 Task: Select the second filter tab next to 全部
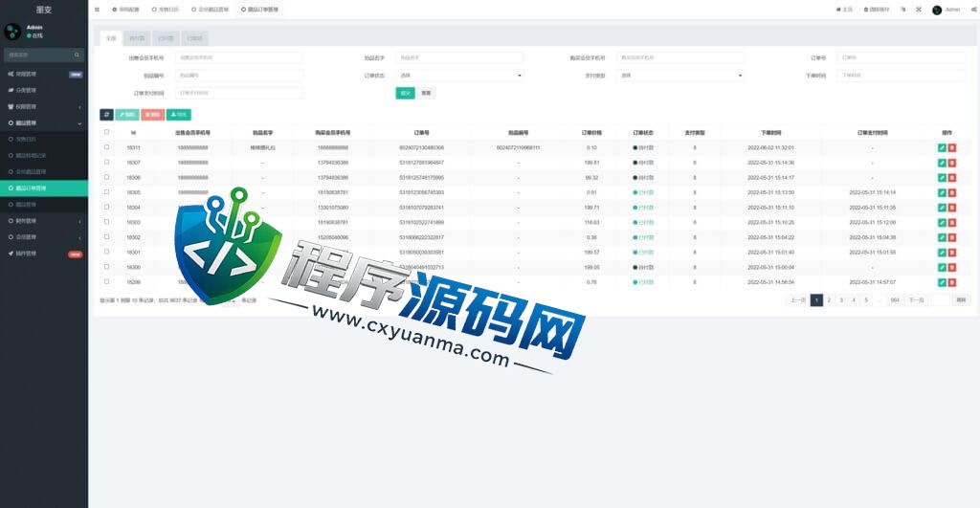[136, 38]
